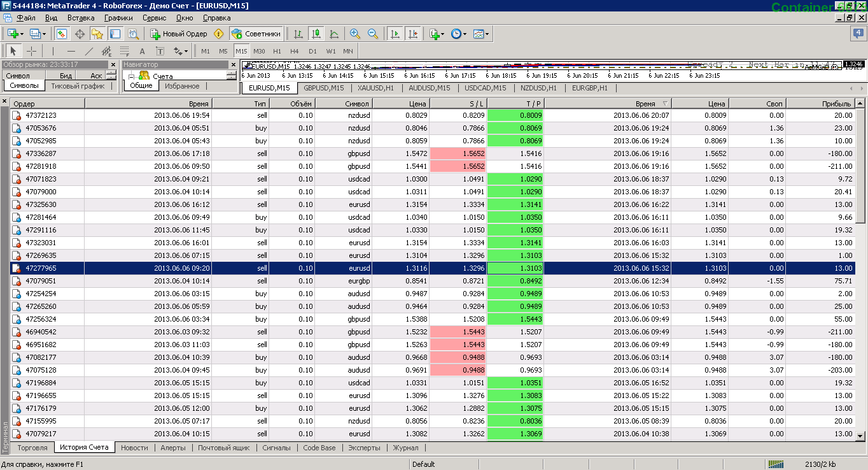The image size is (868, 470).
Task: Open the Избранное navigator tab
Action: (182, 86)
